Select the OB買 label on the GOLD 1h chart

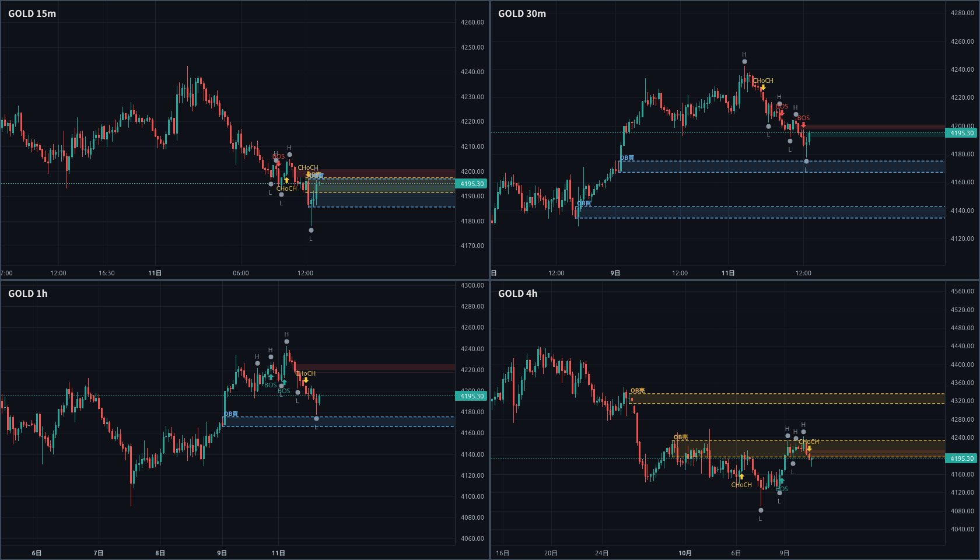(231, 414)
